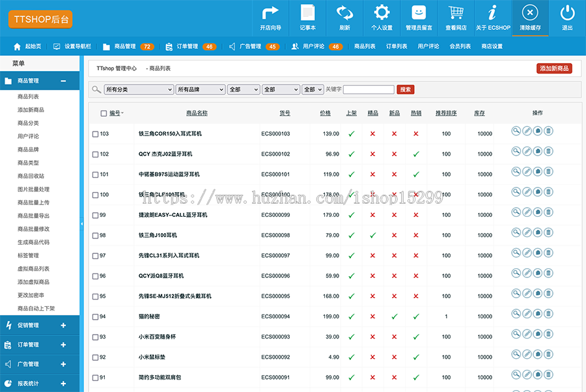586x392 pixels.
Task: Copy product 91 using copy icon
Action: pyautogui.click(x=537, y=374)
